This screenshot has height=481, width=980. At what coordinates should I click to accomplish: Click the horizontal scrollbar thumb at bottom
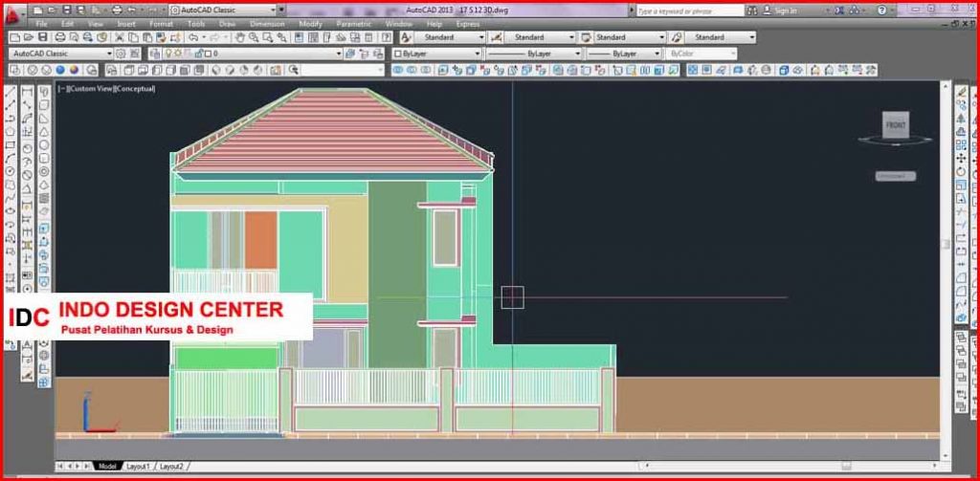pos(846,466)
